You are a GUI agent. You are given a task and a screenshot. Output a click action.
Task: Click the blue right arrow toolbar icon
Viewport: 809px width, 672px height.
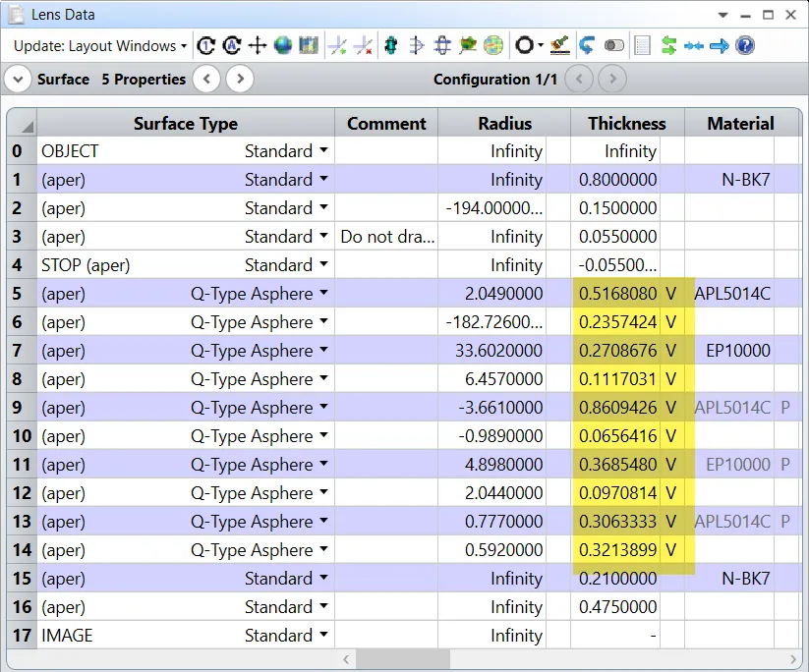(x=720, y=45)
